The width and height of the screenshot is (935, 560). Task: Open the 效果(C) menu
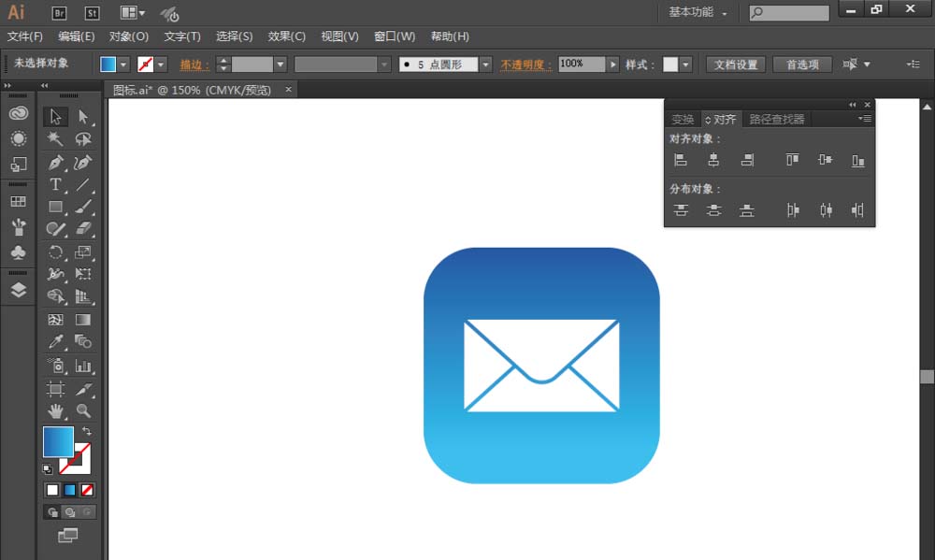(287, 36)
